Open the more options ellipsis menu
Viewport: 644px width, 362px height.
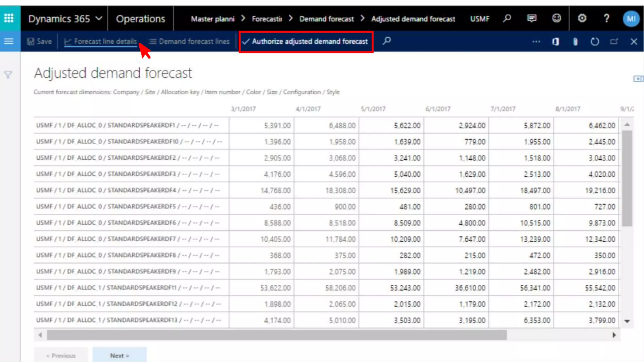pyautogui.click(x=536, y=41)
